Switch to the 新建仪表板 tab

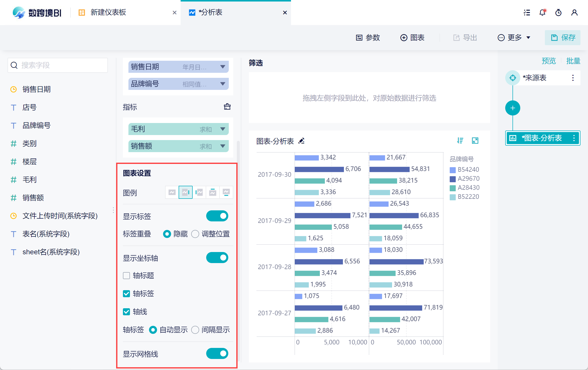tap(108, 13)
